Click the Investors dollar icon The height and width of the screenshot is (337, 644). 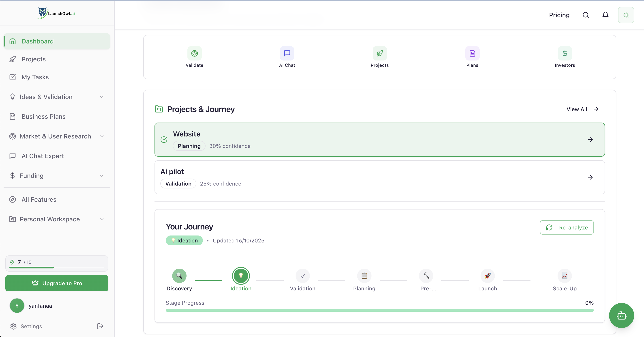(565, 53)
